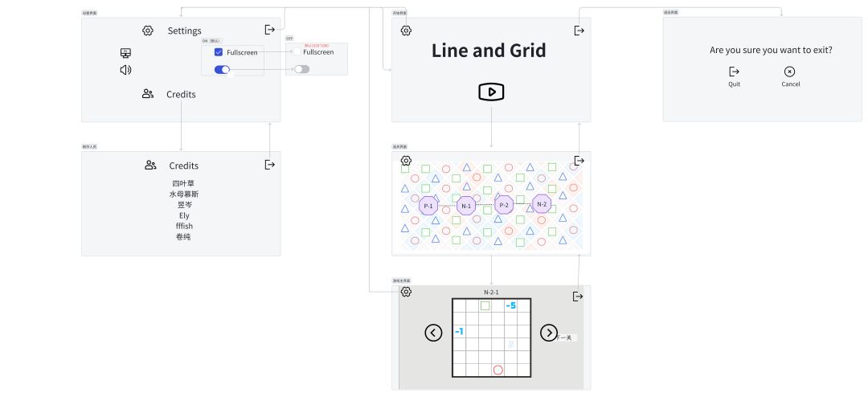Viewport: 868px width, 401px height.
Task: Go to next level with right chevron
Action: point(549,332)
